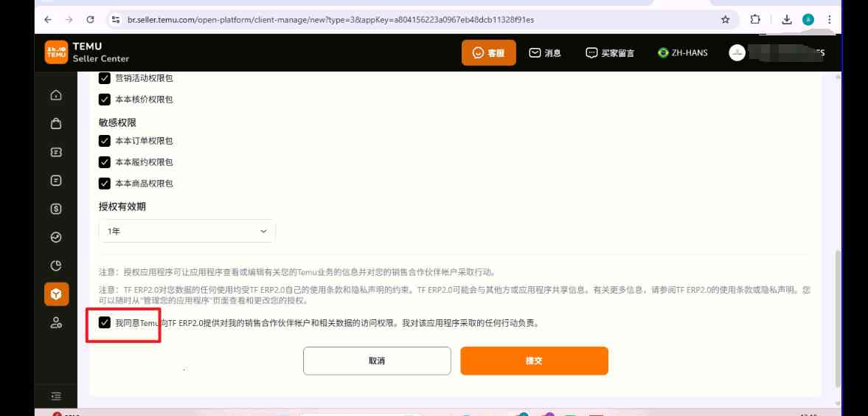Click the 授权有效期 label
The image size is (868, 416).
click(122, 206)
